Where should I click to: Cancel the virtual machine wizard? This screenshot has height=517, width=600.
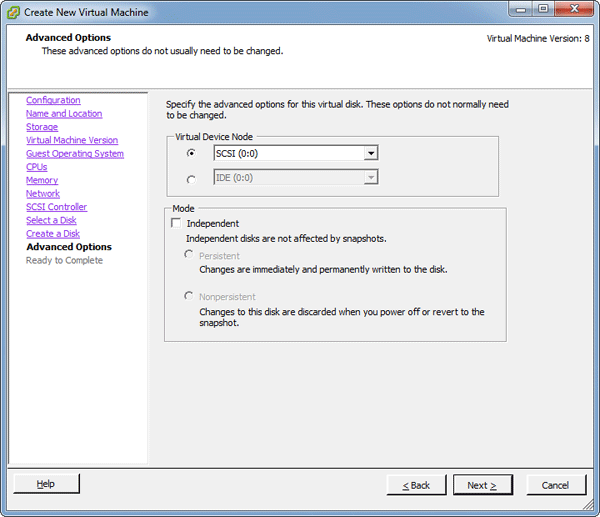[x=555, y=485]
